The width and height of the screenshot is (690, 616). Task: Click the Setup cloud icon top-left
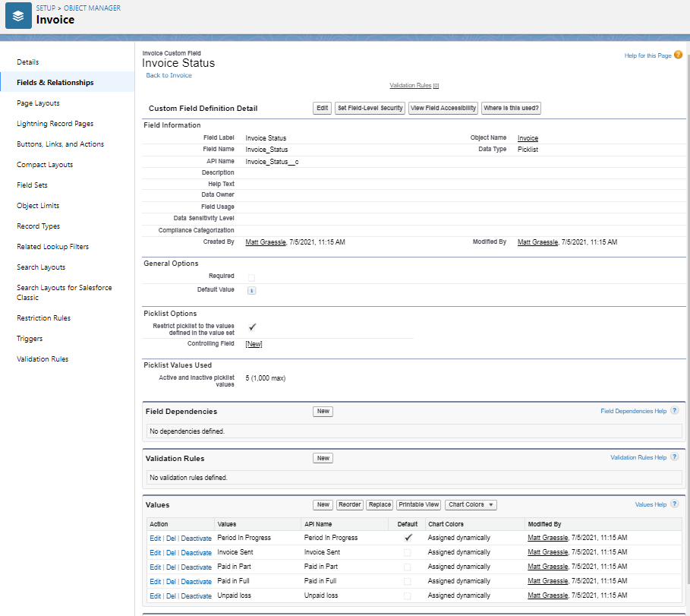[17, 15]
